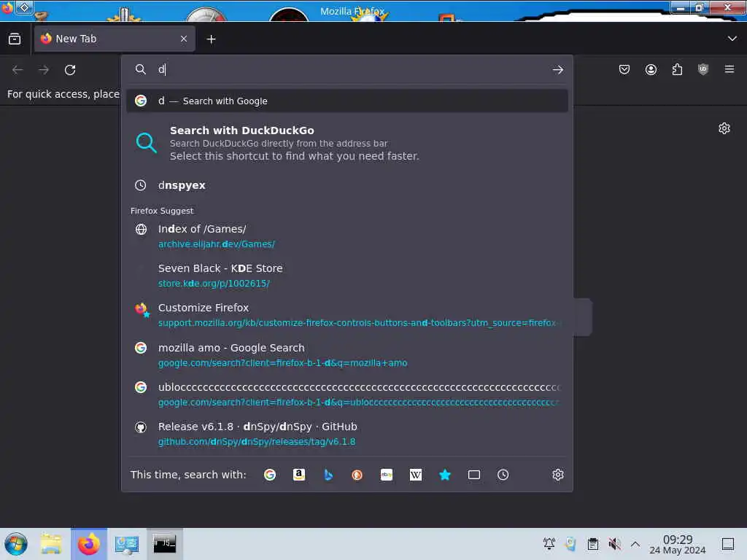Expand hidden system tray icons arrow

635,543
